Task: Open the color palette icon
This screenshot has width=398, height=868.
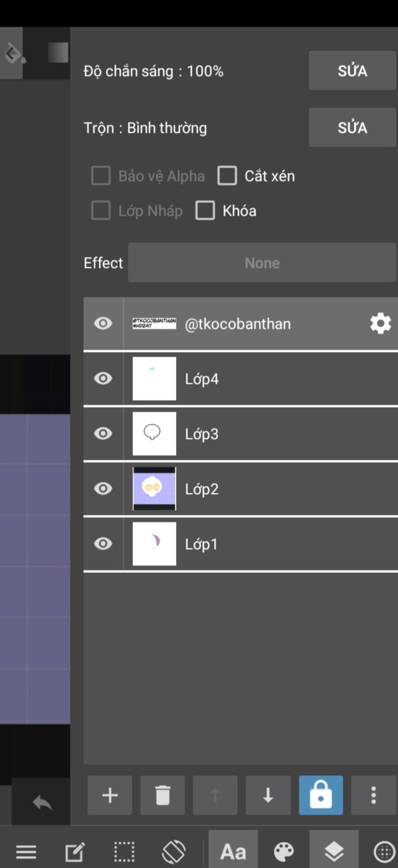Action: 284,852
